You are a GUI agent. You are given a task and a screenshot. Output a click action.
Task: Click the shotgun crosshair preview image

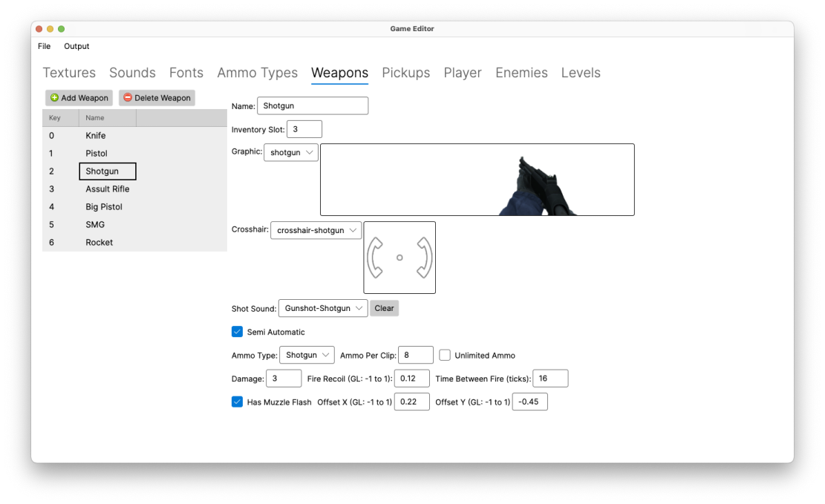point(400,258)
